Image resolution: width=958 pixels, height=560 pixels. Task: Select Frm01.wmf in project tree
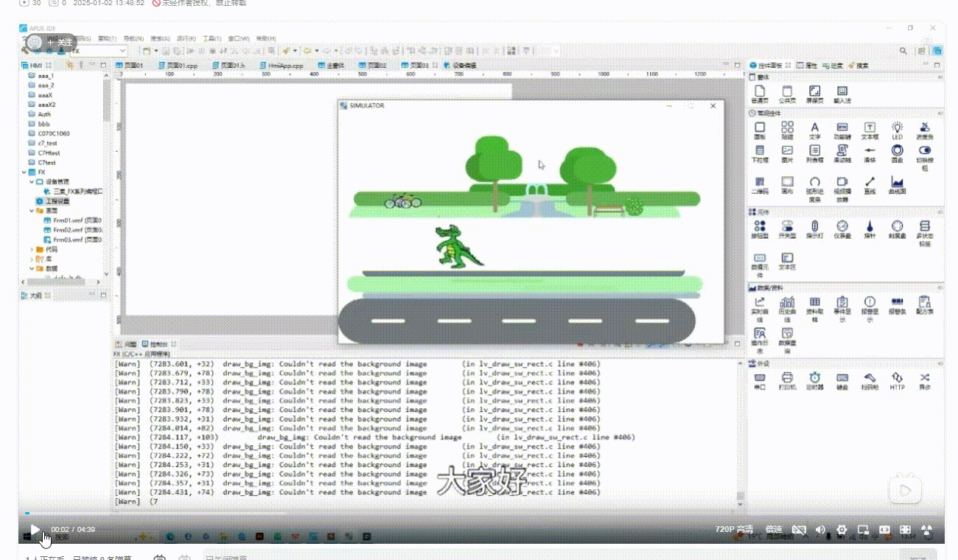coord(71,220)
